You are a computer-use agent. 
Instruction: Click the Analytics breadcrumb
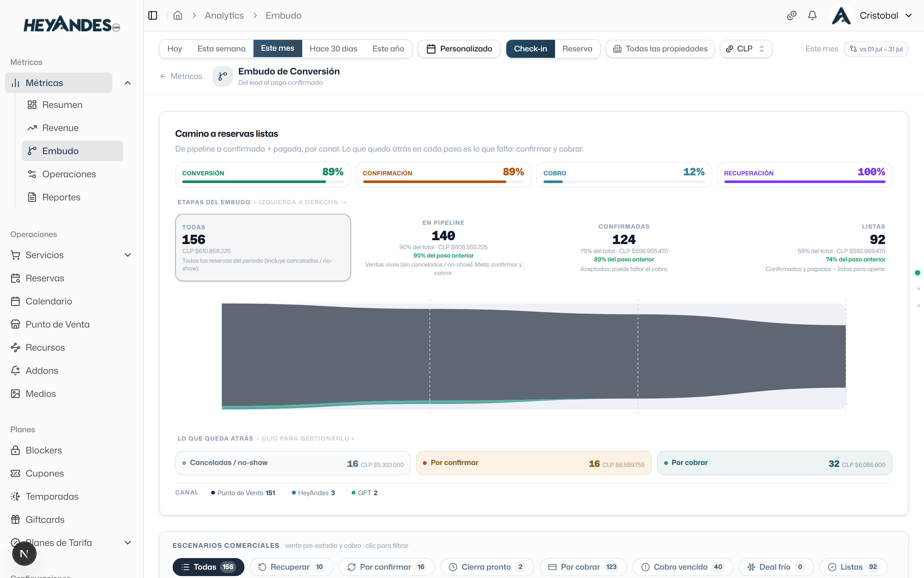point(224,15)
